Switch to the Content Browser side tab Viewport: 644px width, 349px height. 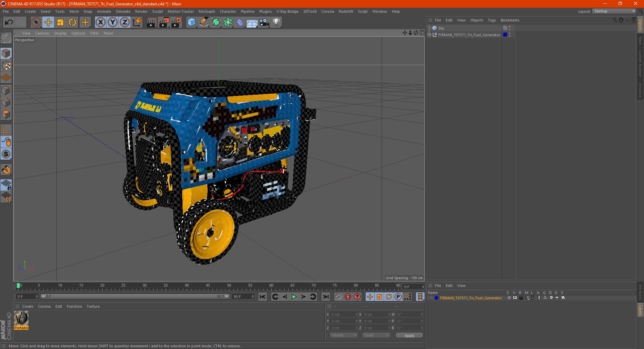tap(640, 63)
